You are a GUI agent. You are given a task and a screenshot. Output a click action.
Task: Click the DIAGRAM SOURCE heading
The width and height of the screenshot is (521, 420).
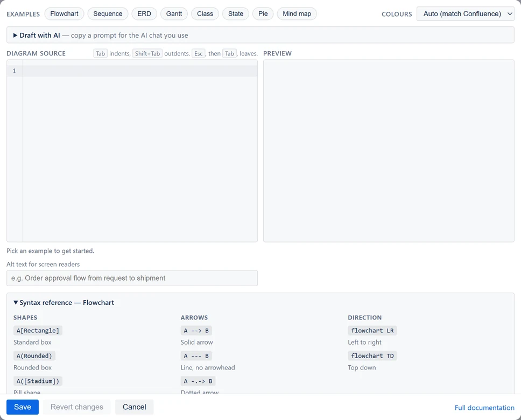click(36, 53)
